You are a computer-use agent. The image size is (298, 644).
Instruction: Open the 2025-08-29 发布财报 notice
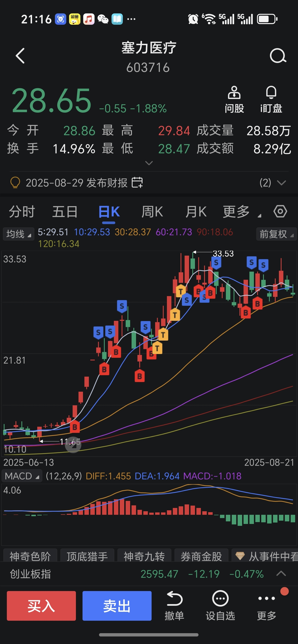coord(77,183)
